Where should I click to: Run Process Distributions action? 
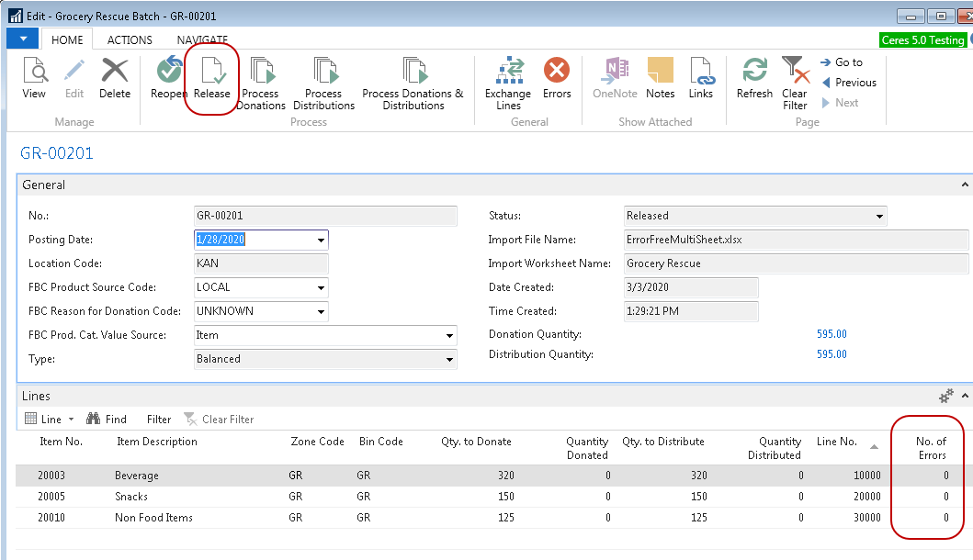pos(323,83)
